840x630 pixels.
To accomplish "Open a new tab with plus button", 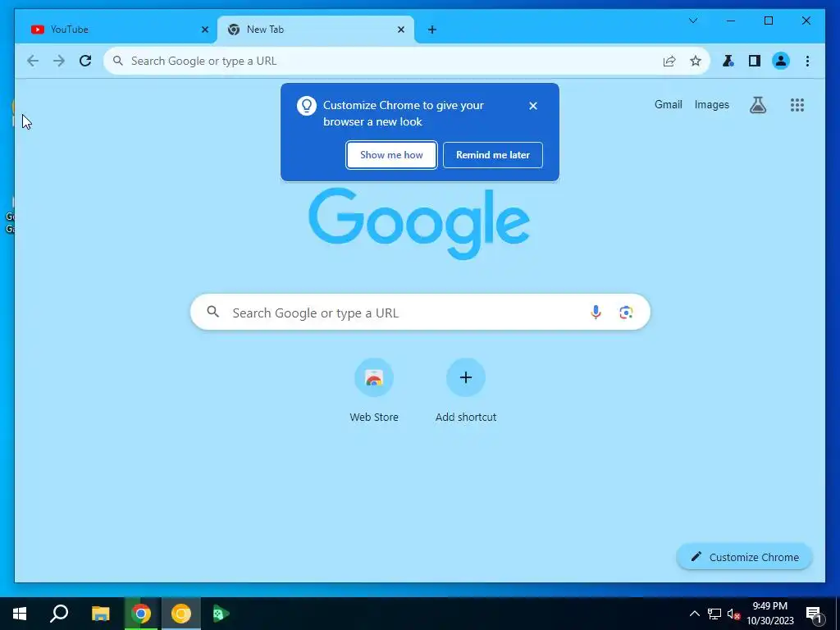I will coord(431,30).
